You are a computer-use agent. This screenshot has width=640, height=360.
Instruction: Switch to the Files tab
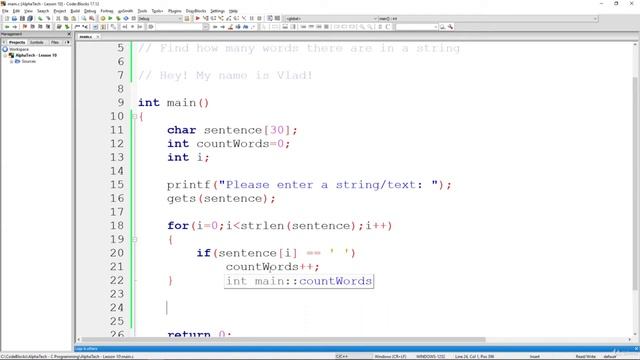pyautogui.click(x=55, y=42)
